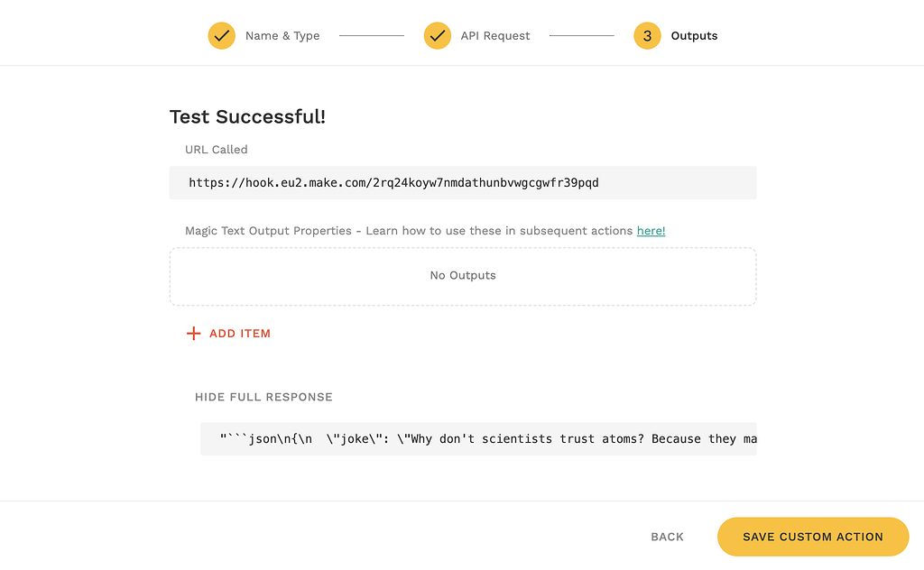Image resolution: width=924 pixels, height=570 pixels.
Task: Click the URL Called label
Action: (x=217, y=150)
